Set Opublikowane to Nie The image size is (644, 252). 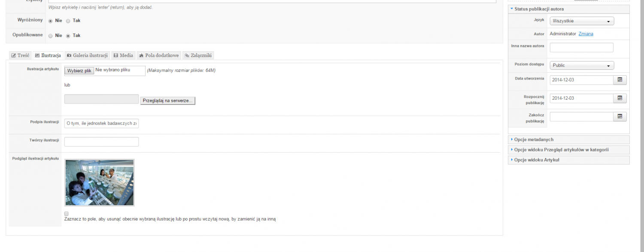tap(51, 36)
